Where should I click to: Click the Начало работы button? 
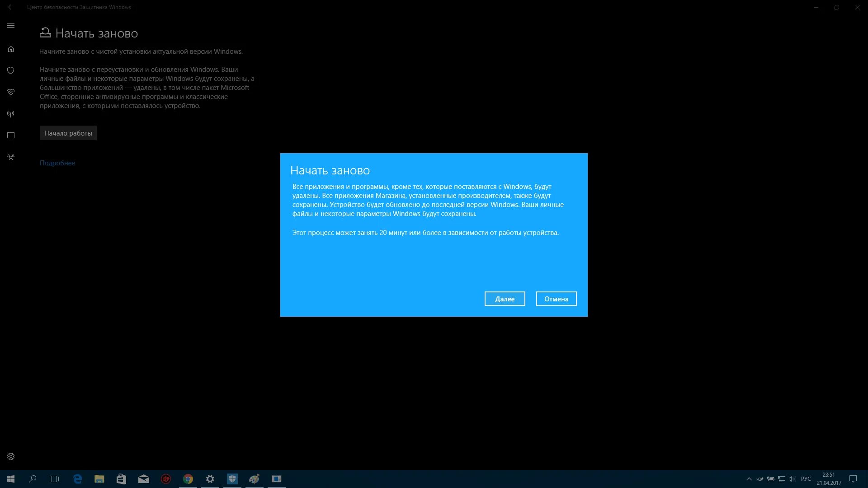click(68, 133)
